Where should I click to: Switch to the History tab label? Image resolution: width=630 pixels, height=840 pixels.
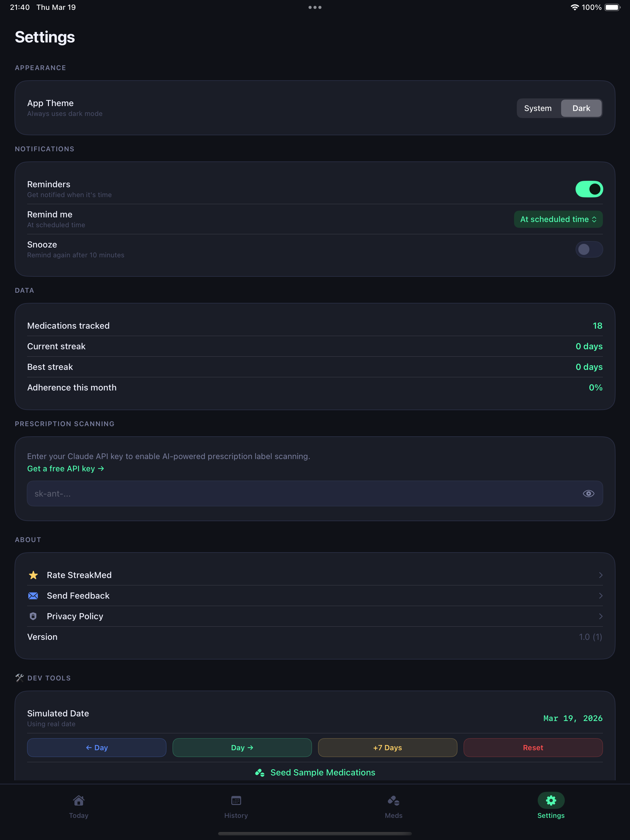[236, 815]
